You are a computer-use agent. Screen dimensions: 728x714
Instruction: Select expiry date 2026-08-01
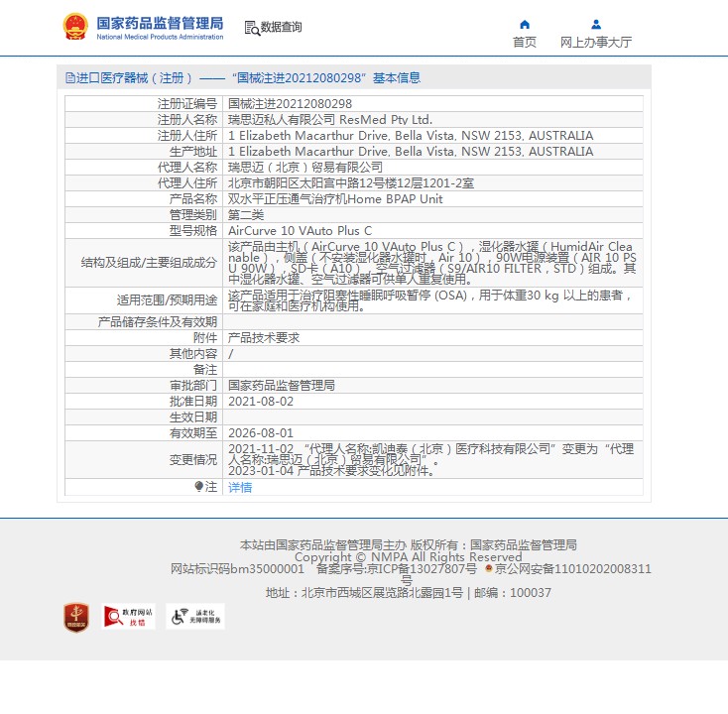261,433
